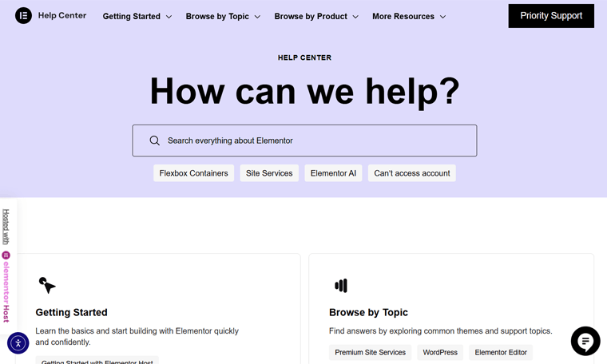Click the How can we help? heading
This screenshot has height=364, width=607.
coord(304,91)
